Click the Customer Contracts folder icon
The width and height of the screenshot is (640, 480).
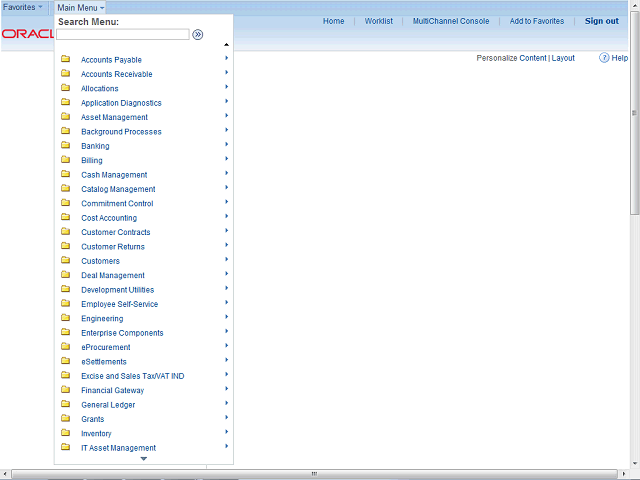[65, 231]
